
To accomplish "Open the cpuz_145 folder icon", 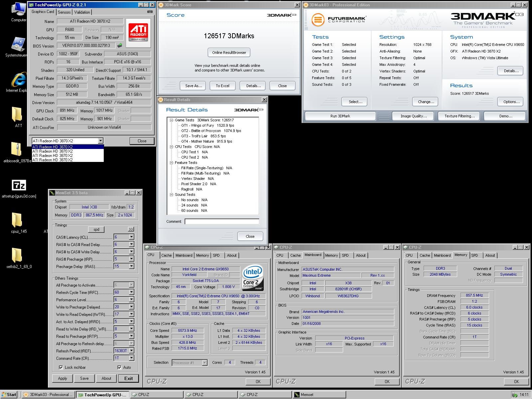I will (x=18, y=222).
